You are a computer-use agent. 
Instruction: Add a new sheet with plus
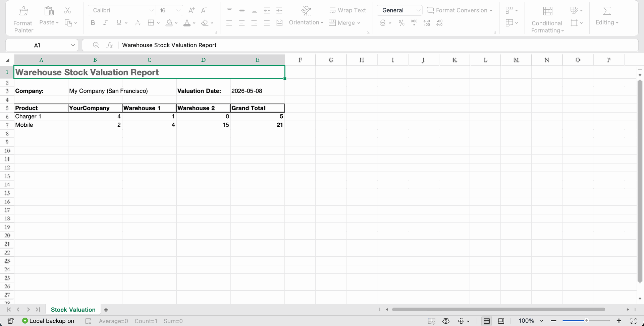106,310
